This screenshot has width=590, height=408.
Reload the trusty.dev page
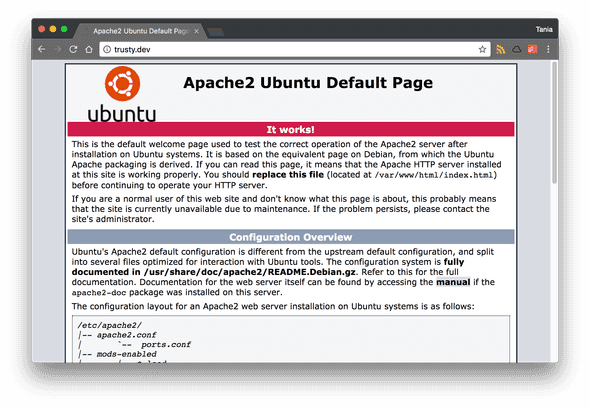pyautogui.click(x=73, y=49)
